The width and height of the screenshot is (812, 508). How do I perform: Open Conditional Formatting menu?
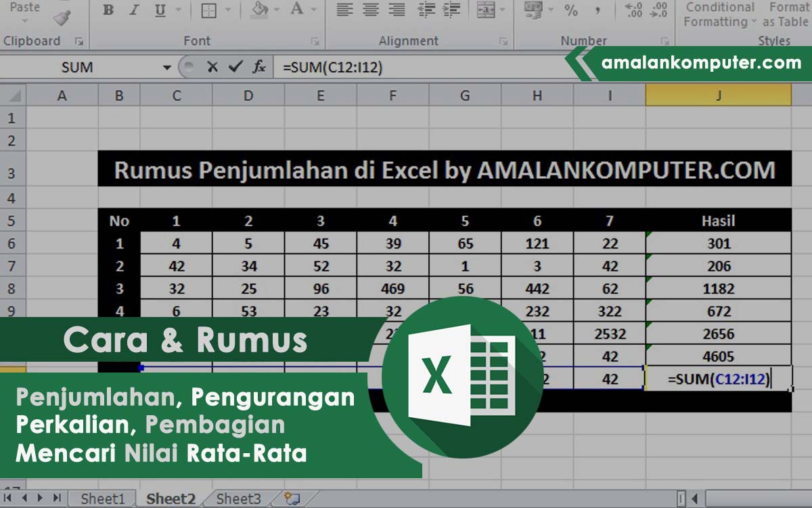[x=720, y=14]
